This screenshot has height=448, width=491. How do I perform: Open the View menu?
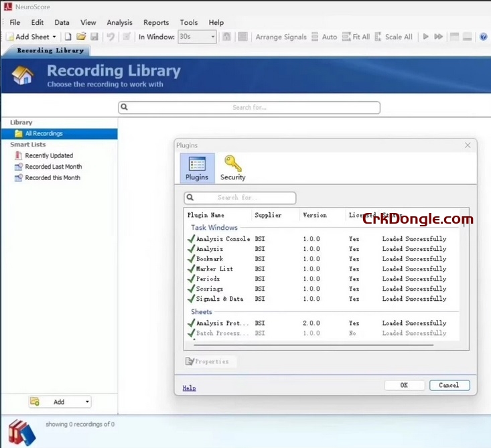coord(88,23)
